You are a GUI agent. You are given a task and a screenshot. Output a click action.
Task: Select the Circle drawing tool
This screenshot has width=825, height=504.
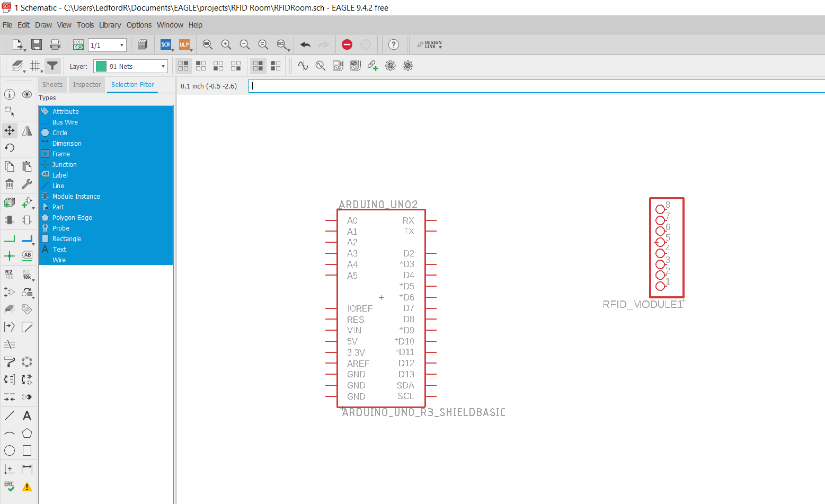click(10, 450)
